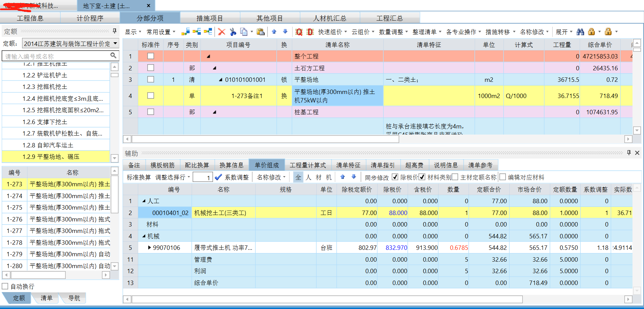Open the 定额 library combo box
Screen dimensions: 644x309
tap(71, 44)
